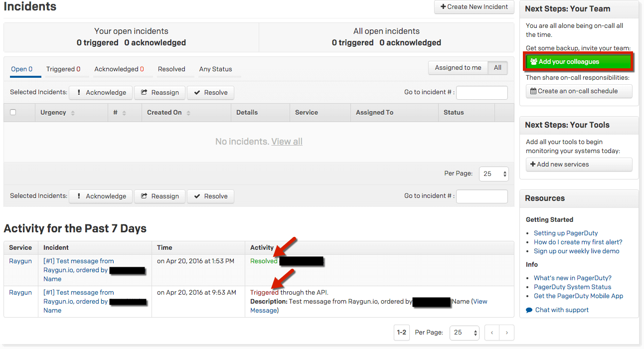The width and height of the screenshot is (644, 349).
Task: Switch incident filter to Assigned to me
Action: point(458,67)
